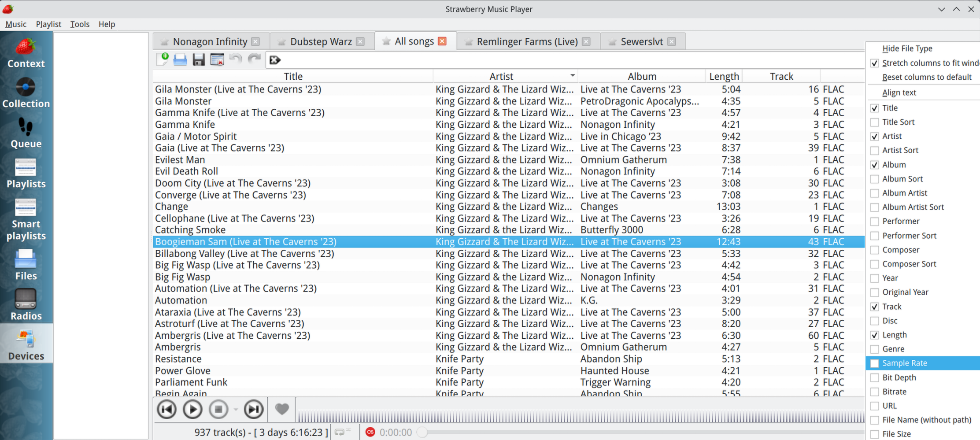Open the Music menu
The height and width of the screenshot is (440, 980).
(16, 24)
